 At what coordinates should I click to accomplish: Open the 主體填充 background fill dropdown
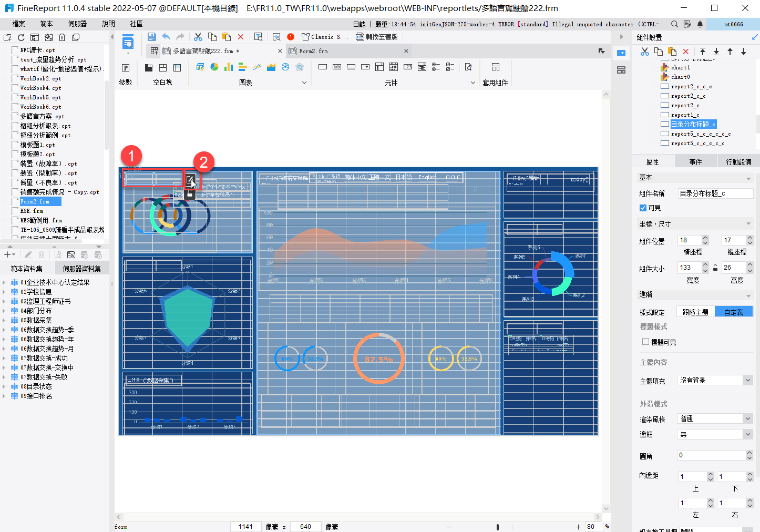[748, 380]
